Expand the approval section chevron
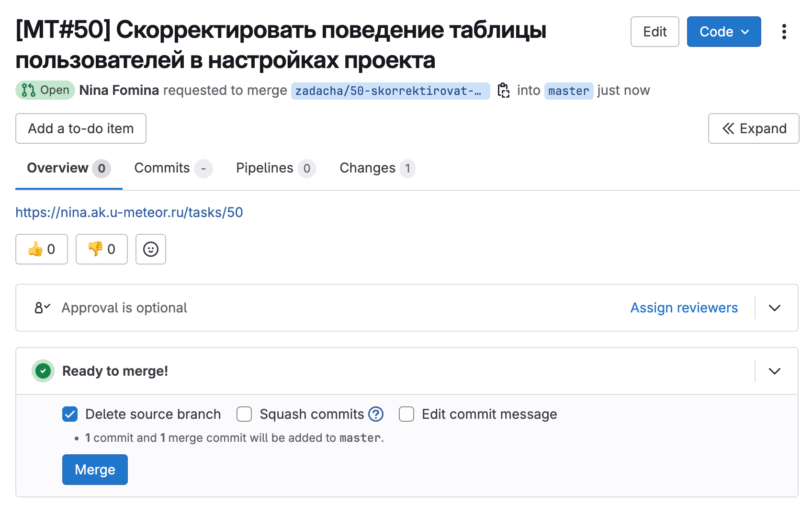Image resolution: width=812 pixels, height=507 pixels. 775,308
